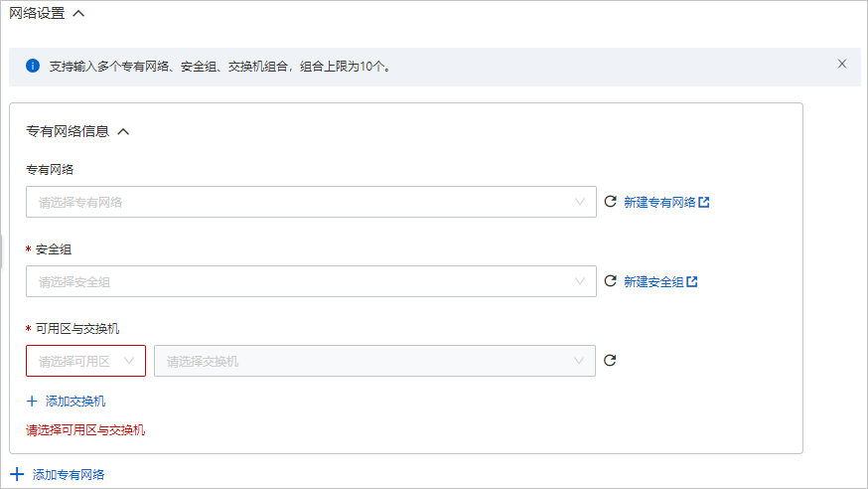The height and width of the screenshot is (489, 868).
Task: Click the 可用区与交换机 field label
Action: pos(77,329)
